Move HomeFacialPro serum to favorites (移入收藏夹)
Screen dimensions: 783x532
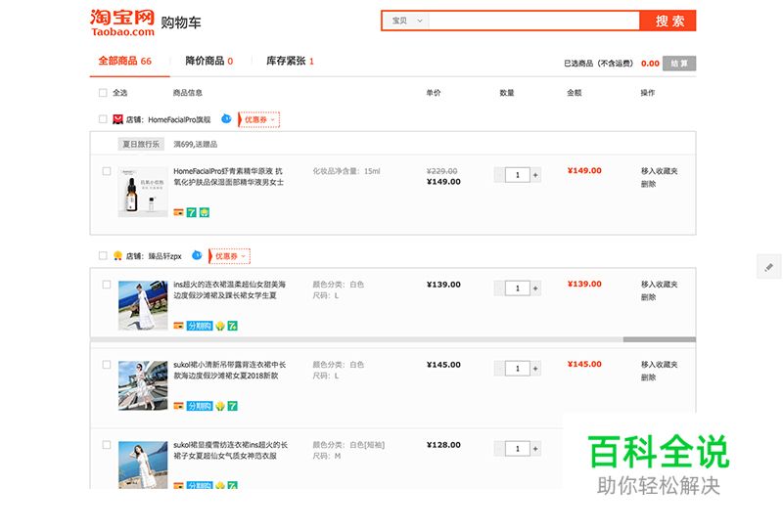tap(659, 171)
